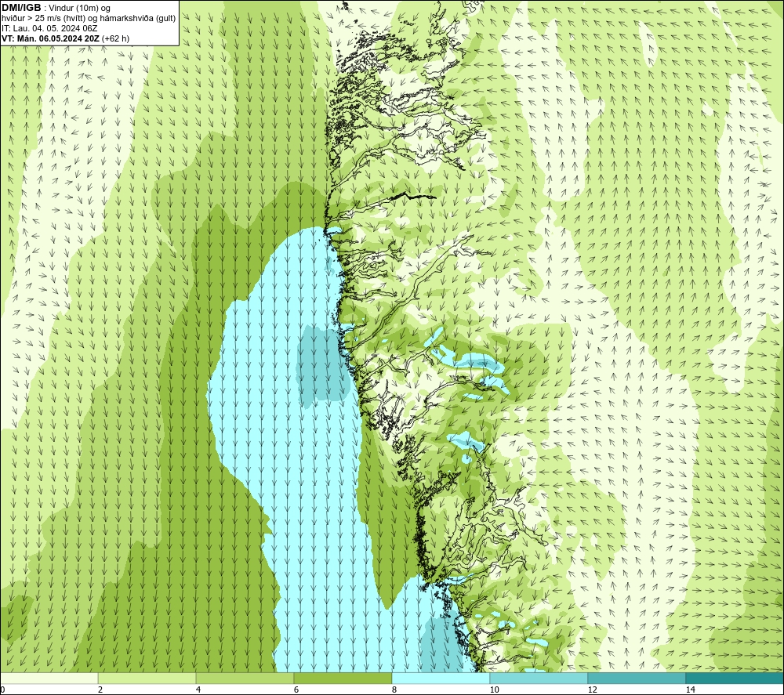Viewport: 784px width, 695px height.
Task: Click the scale label '8'
Action: tap(394, 690)
